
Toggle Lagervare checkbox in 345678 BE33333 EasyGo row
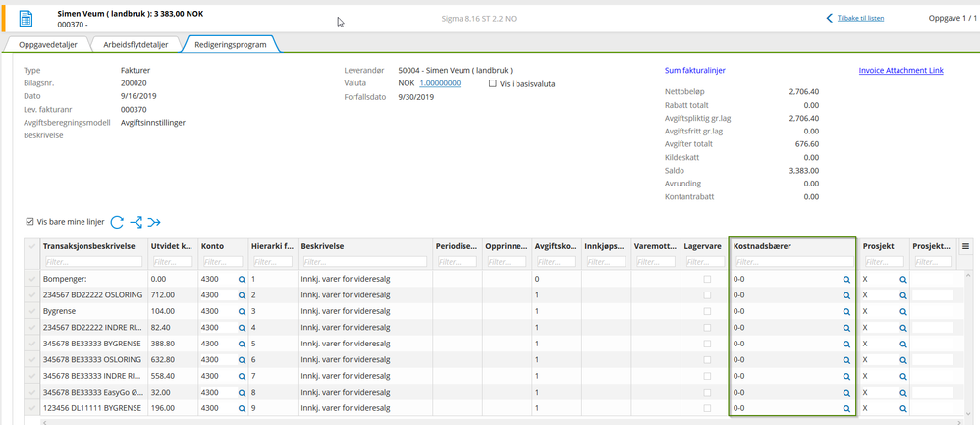[707, 392]
